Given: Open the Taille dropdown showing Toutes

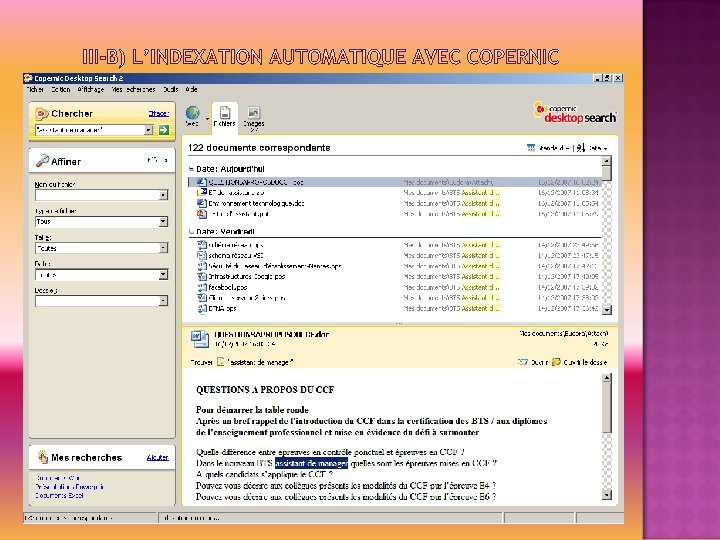Looking at the screenshot, I should click(x=163, y=248).
